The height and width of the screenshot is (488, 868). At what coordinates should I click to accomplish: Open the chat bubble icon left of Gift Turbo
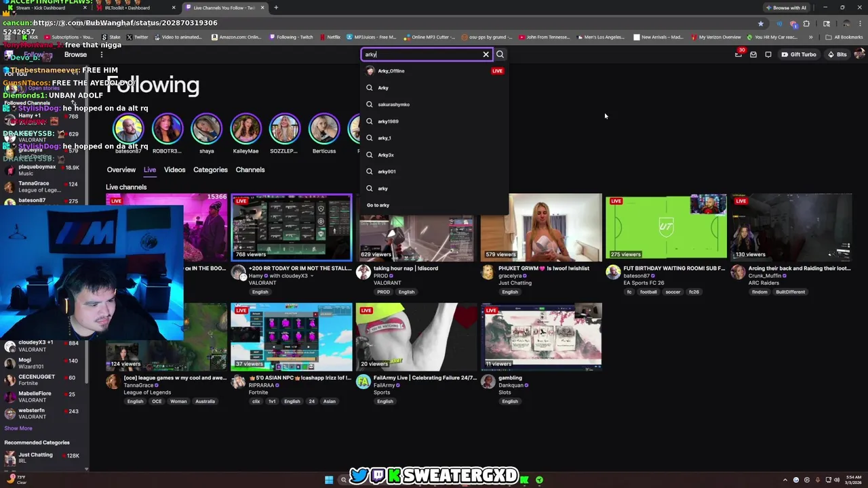(768, 54)
